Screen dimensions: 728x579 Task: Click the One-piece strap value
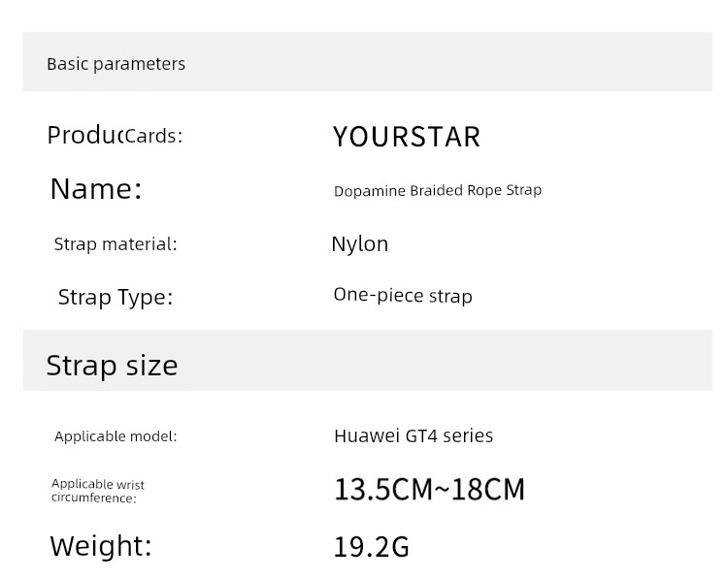point(402,296)
